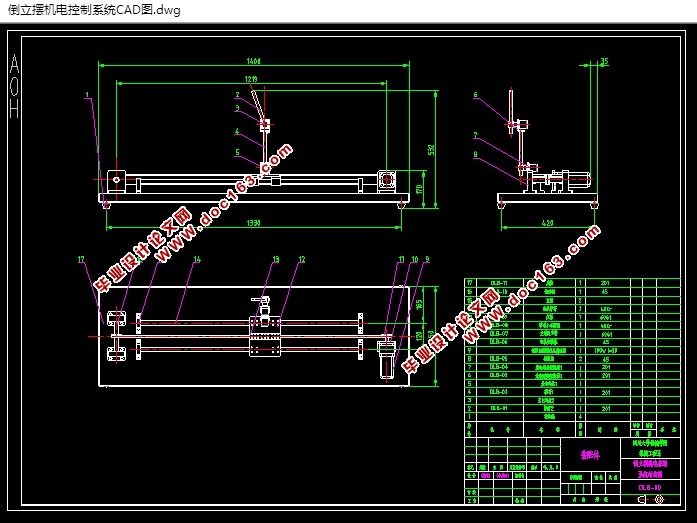Click callout label 9 in plan view
The image size is (697, 523).
[x=427, y=259]
